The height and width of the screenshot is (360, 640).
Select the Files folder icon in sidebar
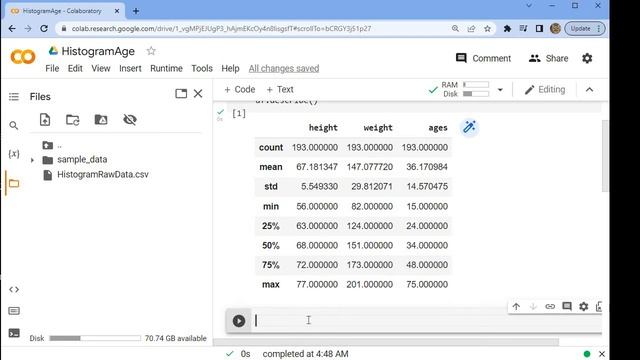pyautogui.click(x=14, y=183)
